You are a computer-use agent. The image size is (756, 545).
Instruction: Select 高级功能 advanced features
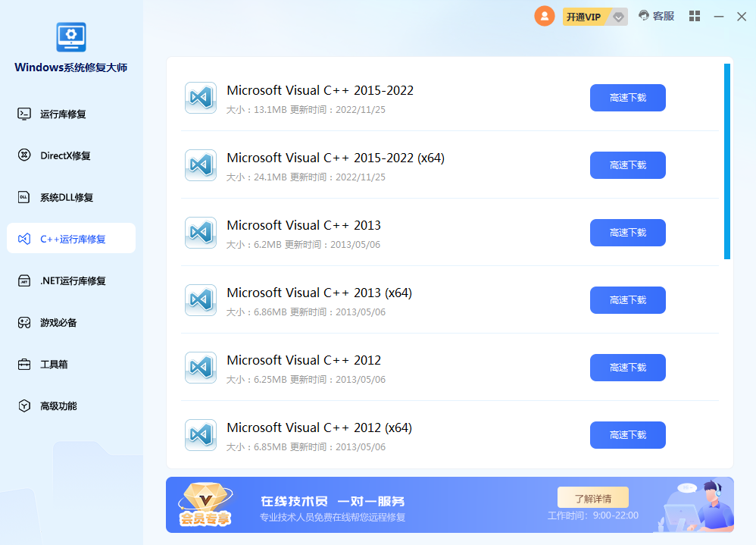(58, 406)
